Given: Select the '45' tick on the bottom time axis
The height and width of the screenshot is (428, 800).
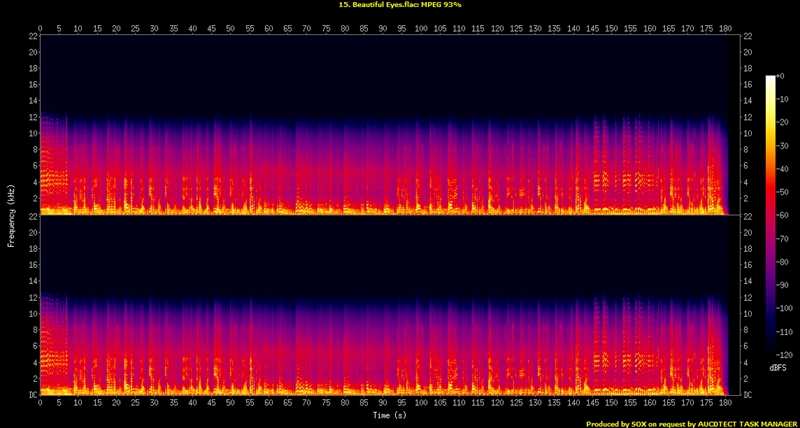Looking at the screenshot, I should click(x=212, y=402).
